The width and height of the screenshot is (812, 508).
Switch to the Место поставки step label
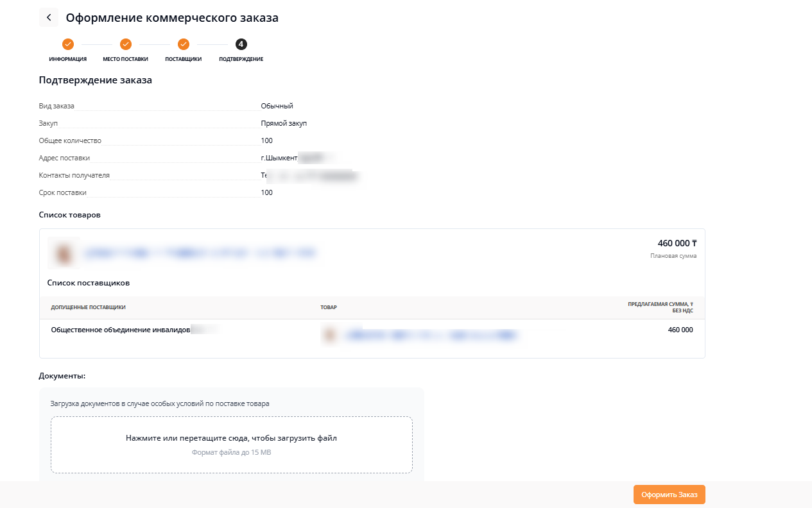click(126, 59)
